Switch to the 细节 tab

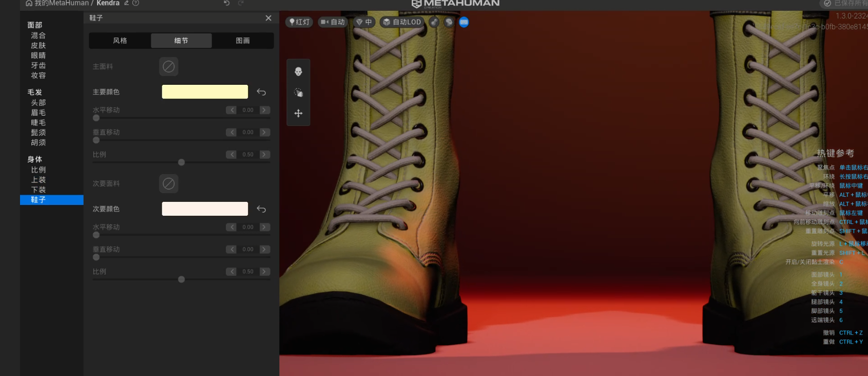point(181,41)
